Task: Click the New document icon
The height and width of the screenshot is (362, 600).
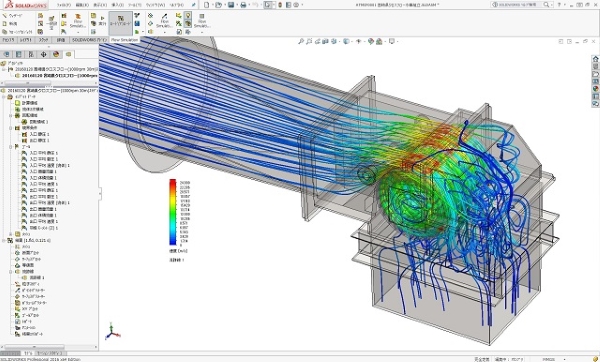Action: (207, 5)
